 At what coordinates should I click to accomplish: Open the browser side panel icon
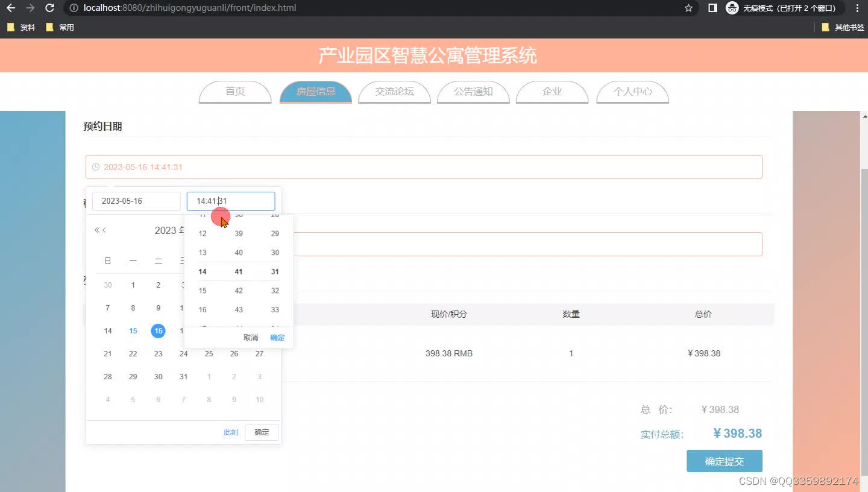coord(712,8)
